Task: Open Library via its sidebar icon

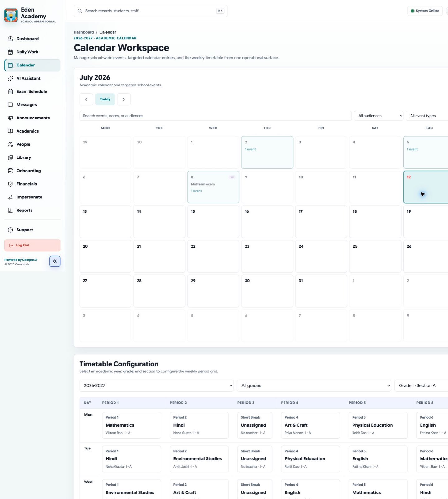Action: (x=10, y=157)
